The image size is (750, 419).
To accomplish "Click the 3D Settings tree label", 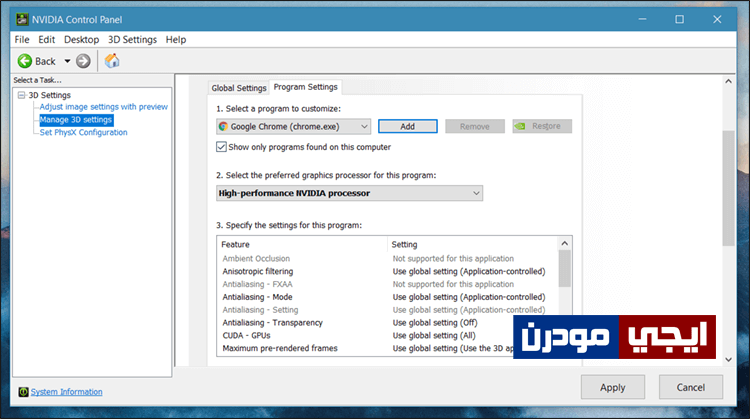I will [x=49, y=95].
